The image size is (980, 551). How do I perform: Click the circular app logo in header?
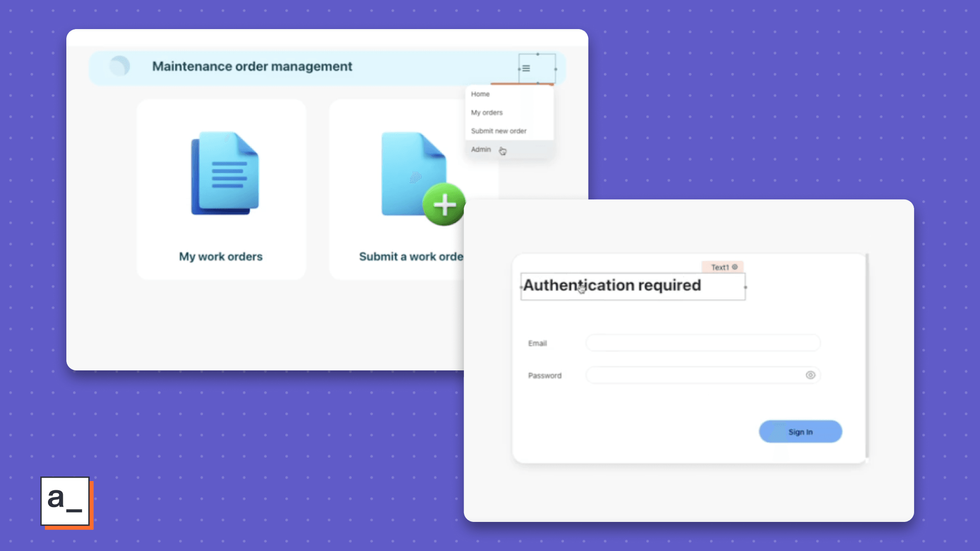click(120, 66)
